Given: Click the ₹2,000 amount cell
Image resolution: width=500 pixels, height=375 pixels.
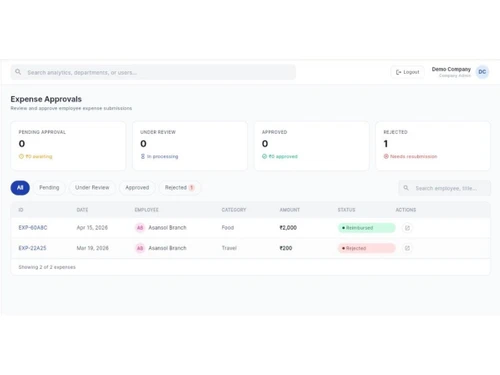Looking at the screenshot, I should 288,228.
